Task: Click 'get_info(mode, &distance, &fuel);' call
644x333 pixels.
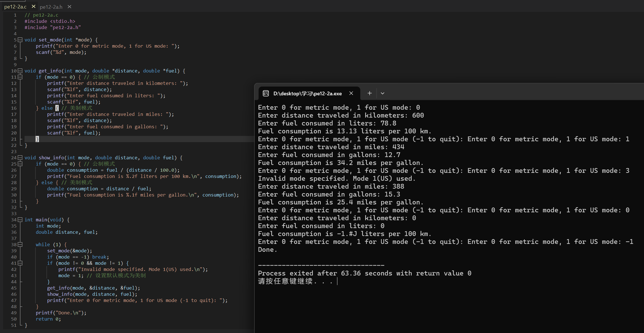Action: click(93, 288)
